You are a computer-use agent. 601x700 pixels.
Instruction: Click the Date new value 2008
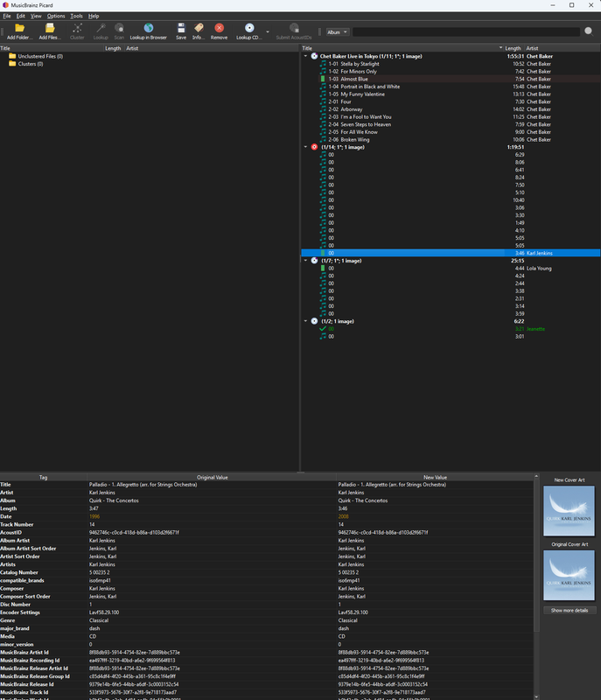click(x=343, y=516)
